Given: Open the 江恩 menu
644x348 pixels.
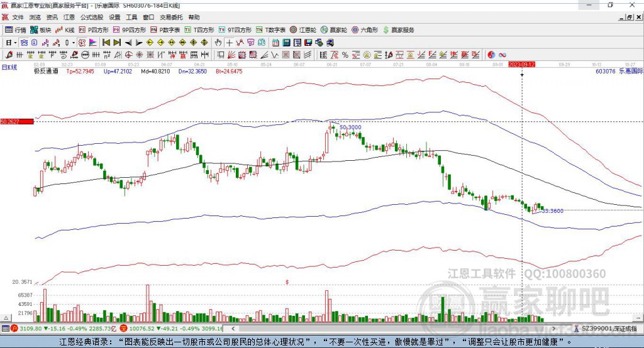Looking at the screenshot, I should 69,17.
